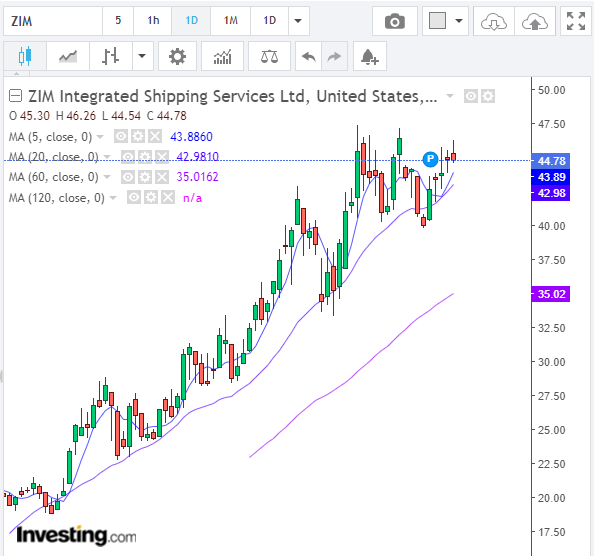Click the 43.8860 MA 5 value
The width and height of the screenshot is (594, 556).
(191, 136)
